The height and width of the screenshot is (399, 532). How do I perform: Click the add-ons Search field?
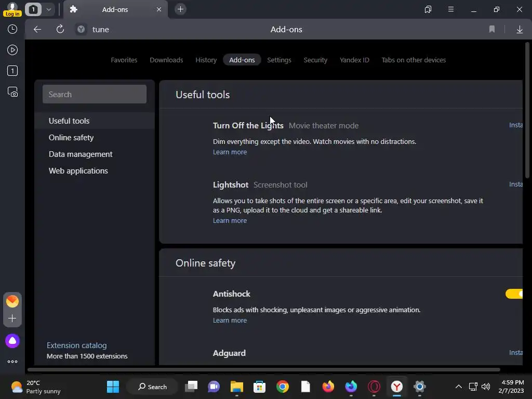coord(95,94)
